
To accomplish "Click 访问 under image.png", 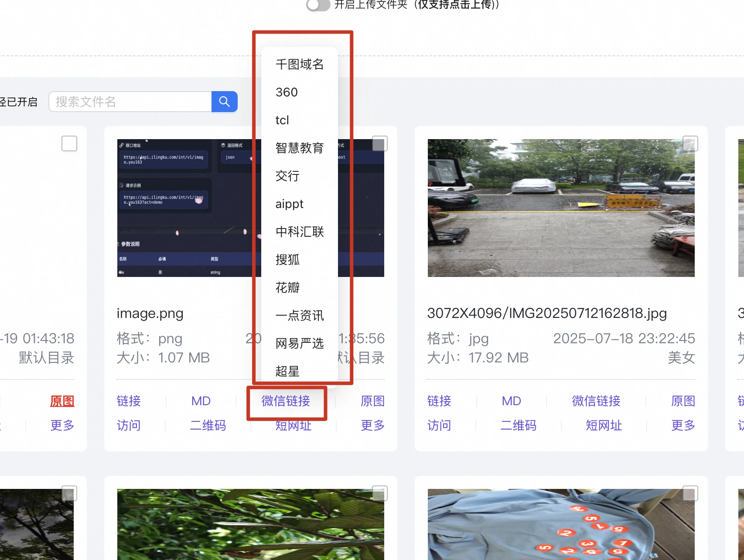I will [x=129, y=425].
